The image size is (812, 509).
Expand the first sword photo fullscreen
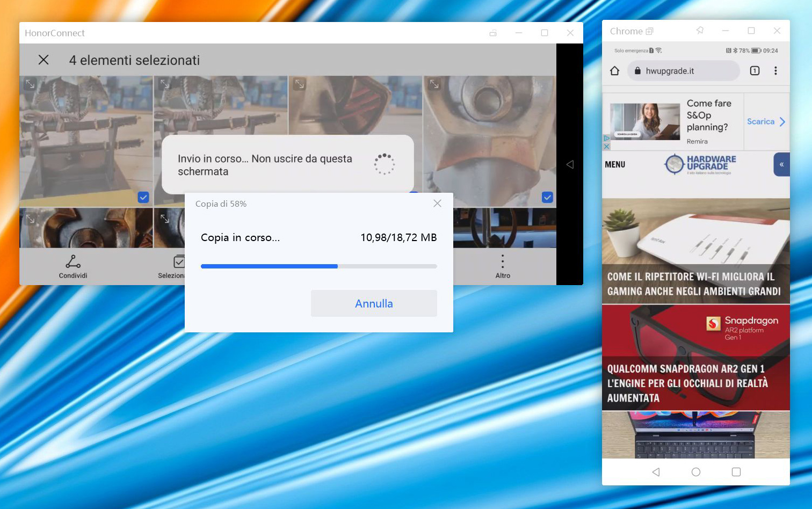(30, 84)
